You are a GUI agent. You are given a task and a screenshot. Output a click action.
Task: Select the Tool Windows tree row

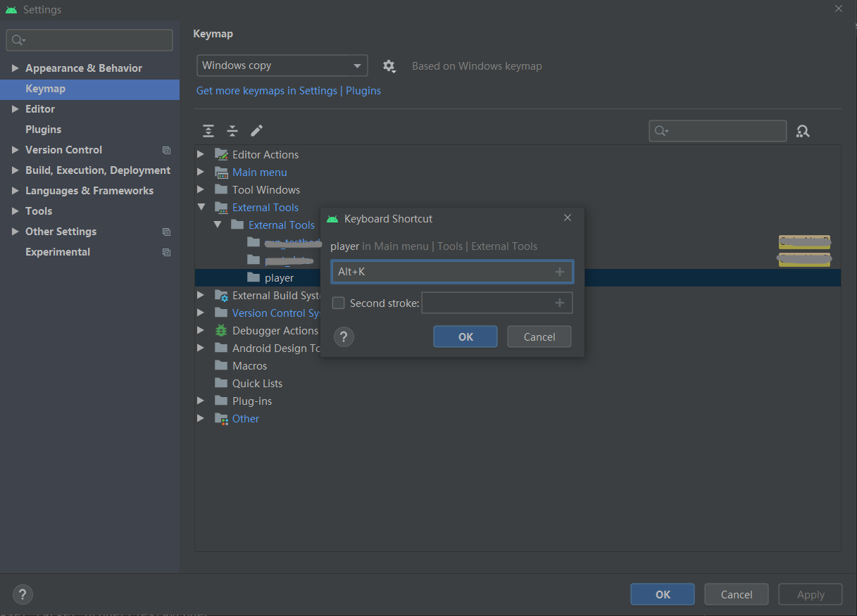pos(518,190)
